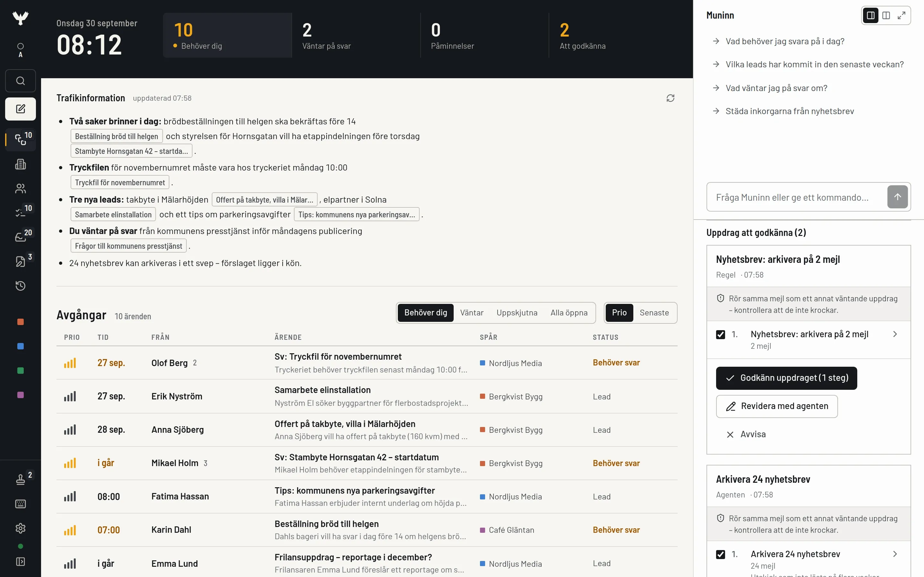Select the orange Bergkvist Bygg color swatch in sidebar
The height and width of the screenshot is (577, 924).
click(20, 322)
